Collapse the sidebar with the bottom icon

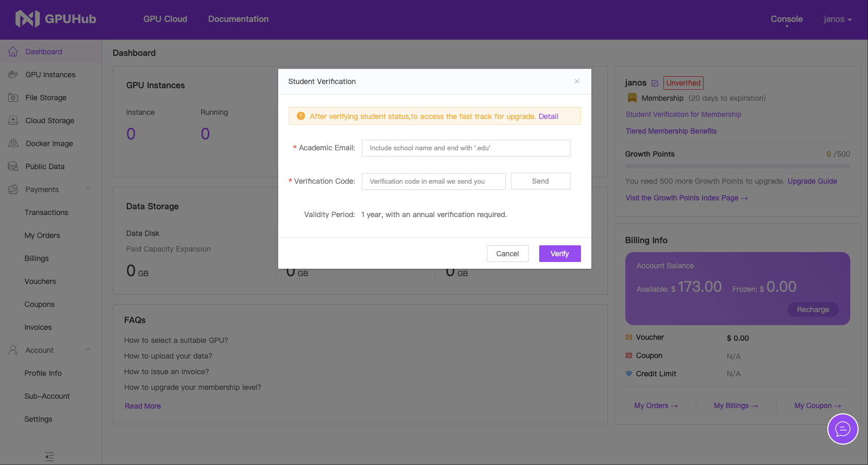(x=50, y=457)
